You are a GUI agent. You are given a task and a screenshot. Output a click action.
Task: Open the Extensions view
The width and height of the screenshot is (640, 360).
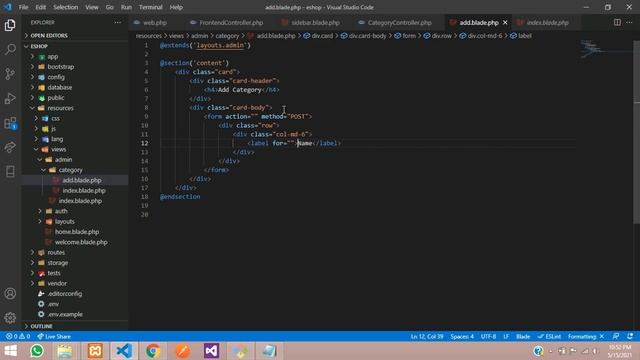tap(10, 123)
